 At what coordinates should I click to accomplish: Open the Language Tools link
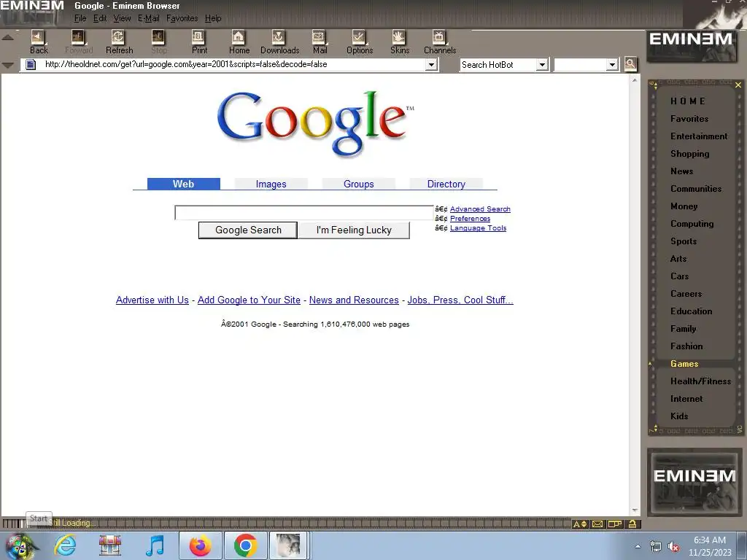(479, 228)
